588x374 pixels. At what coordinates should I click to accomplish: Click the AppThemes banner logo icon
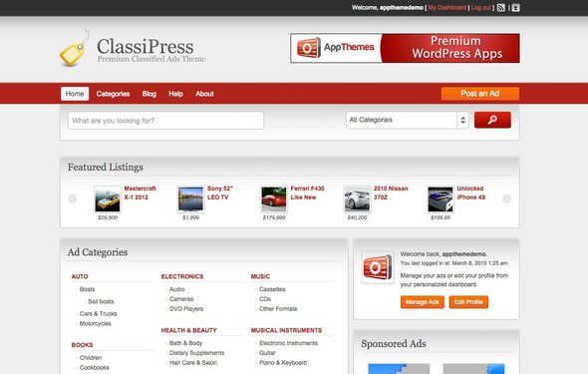309,48
